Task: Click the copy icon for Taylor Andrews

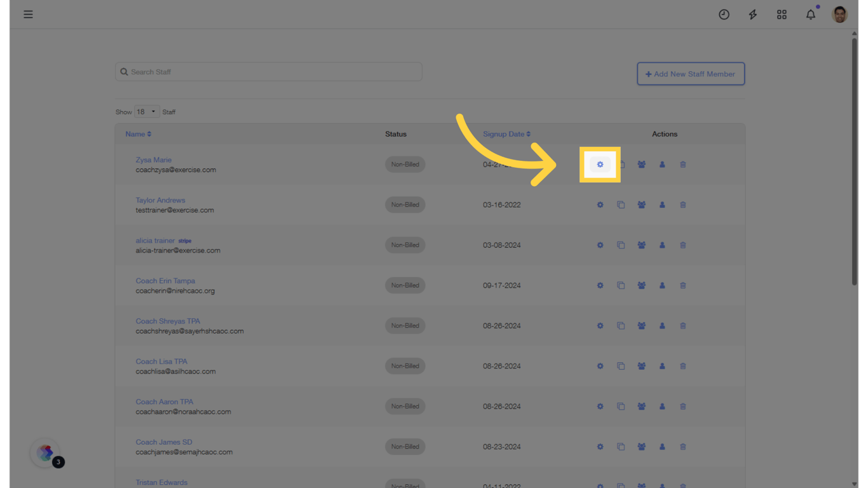Action: pyautogui.click(x=621, y=205)
